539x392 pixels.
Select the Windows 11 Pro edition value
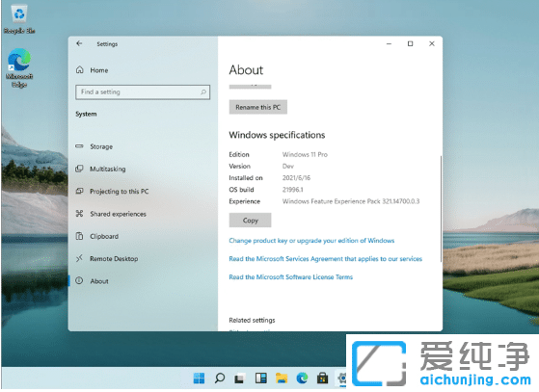(305, 154)
